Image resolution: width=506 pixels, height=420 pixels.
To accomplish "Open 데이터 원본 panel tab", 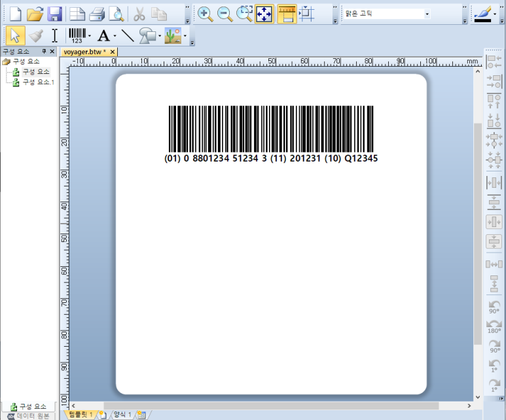I will tap(29, 416).
